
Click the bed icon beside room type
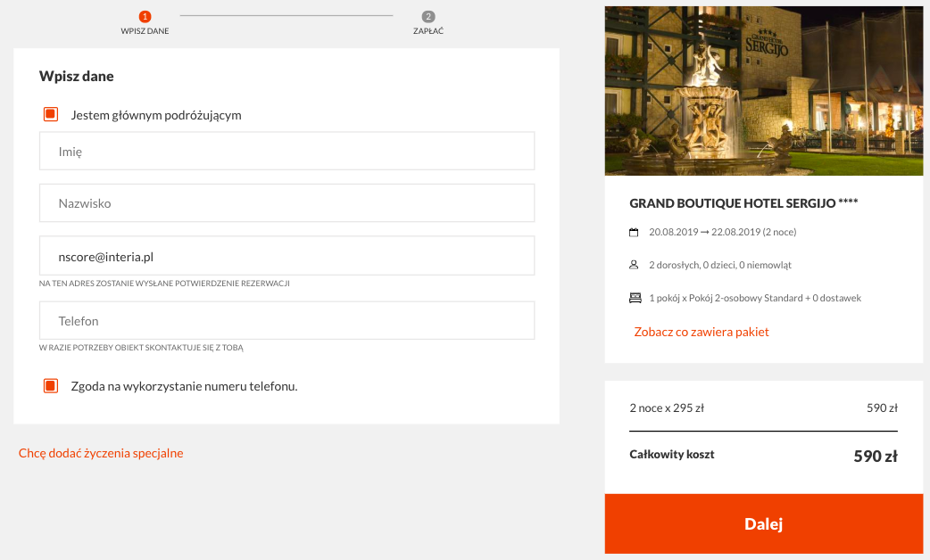tap(635, 298)
